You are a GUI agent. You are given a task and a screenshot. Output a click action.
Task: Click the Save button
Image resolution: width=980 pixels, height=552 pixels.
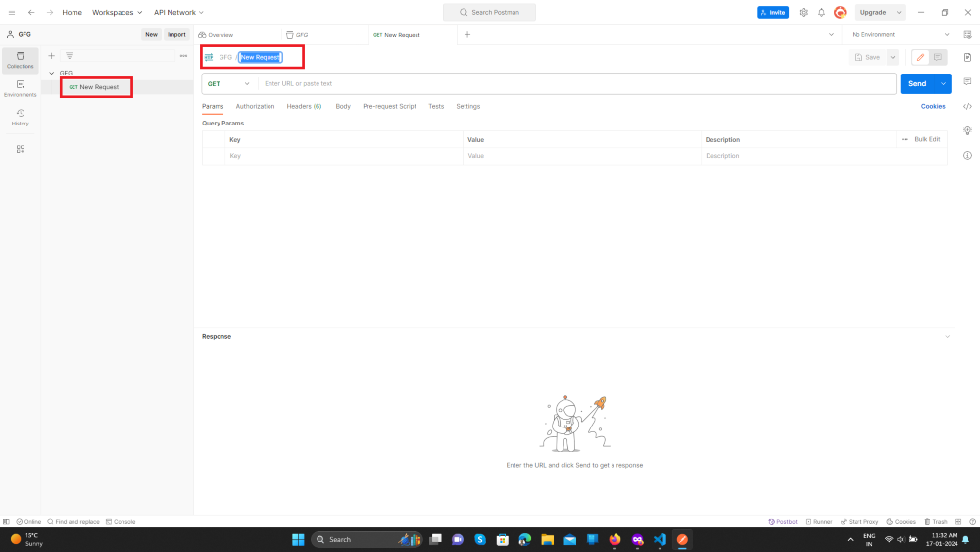click(867, 57)
